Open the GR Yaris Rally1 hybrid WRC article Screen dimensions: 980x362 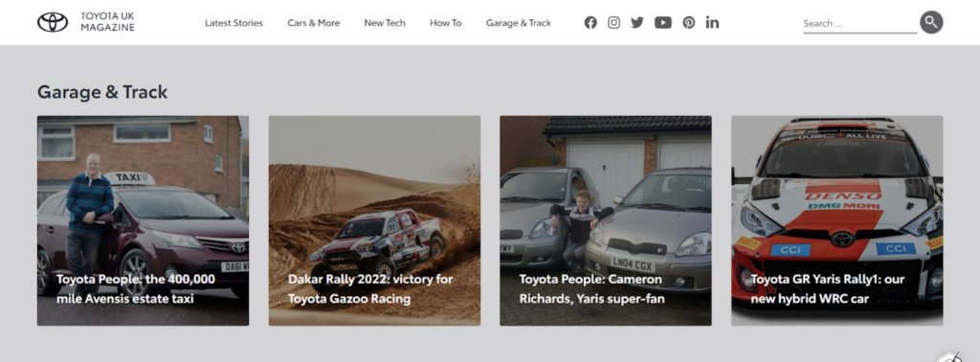pos(828,289)
